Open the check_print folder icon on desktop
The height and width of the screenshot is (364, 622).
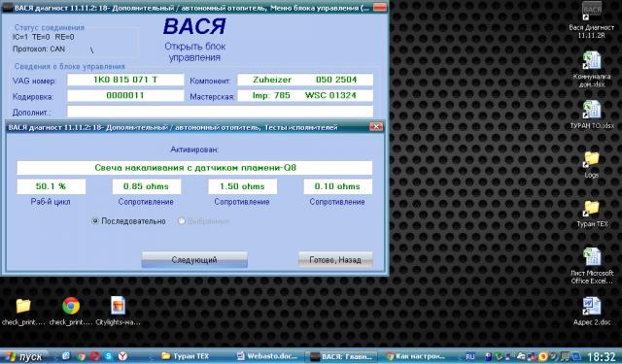click(x=23, y=311)
